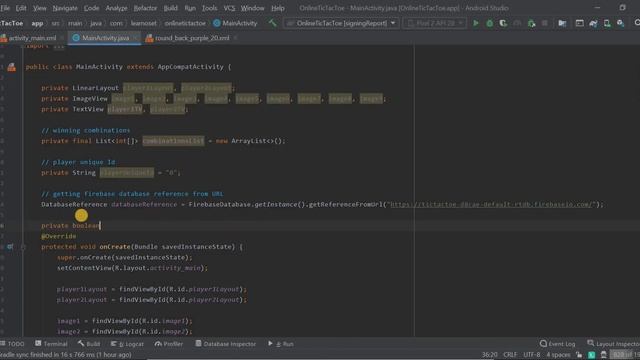Change file encoding UTF-8 in status bar
The width and height of the screenshot is (640, 360).
[x=531, y=355]
